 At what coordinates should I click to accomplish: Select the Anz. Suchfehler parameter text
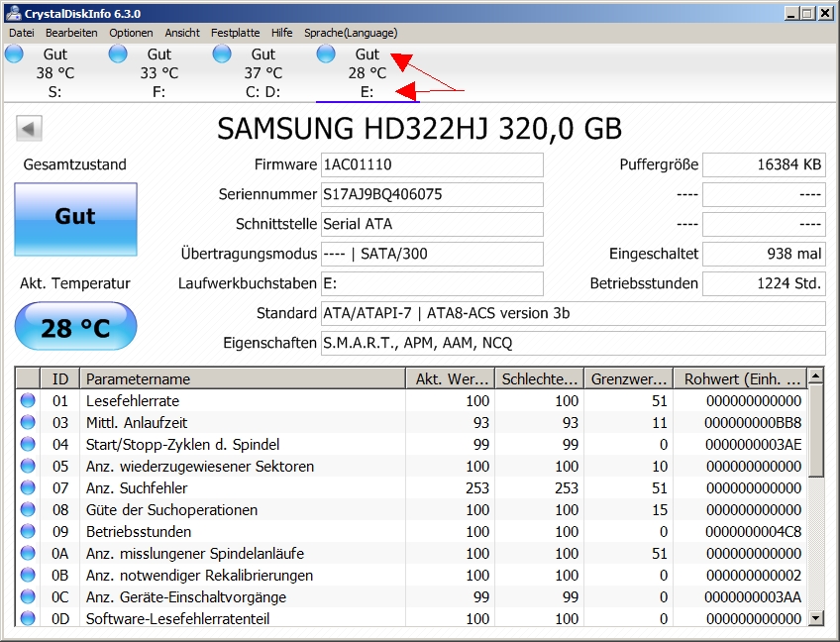click(x=137, y=488)
